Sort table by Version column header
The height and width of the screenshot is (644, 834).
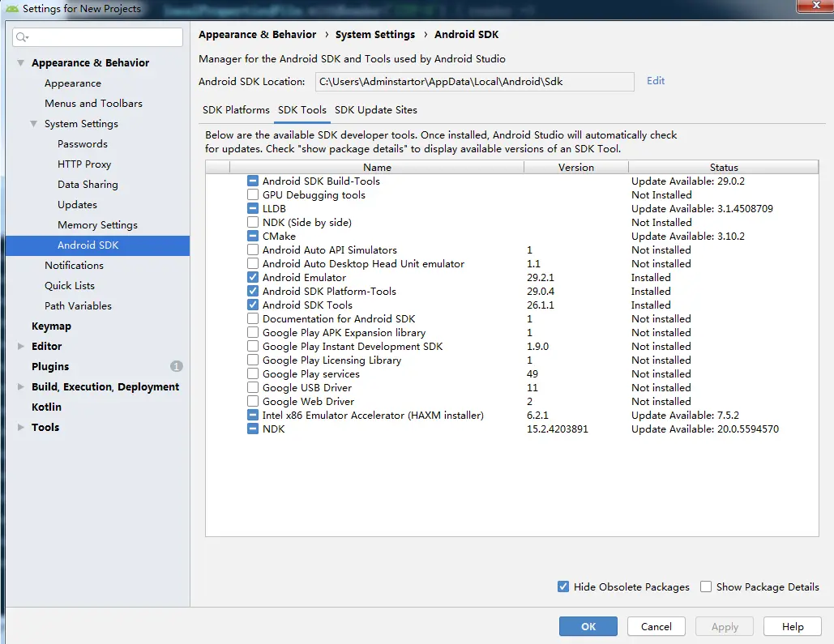point(576,168)
